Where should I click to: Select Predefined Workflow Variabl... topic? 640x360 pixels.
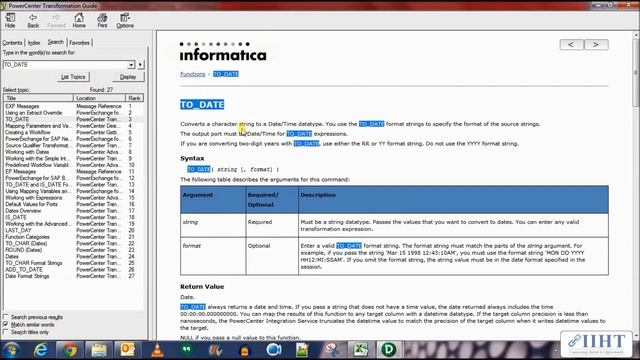[38, 165]
